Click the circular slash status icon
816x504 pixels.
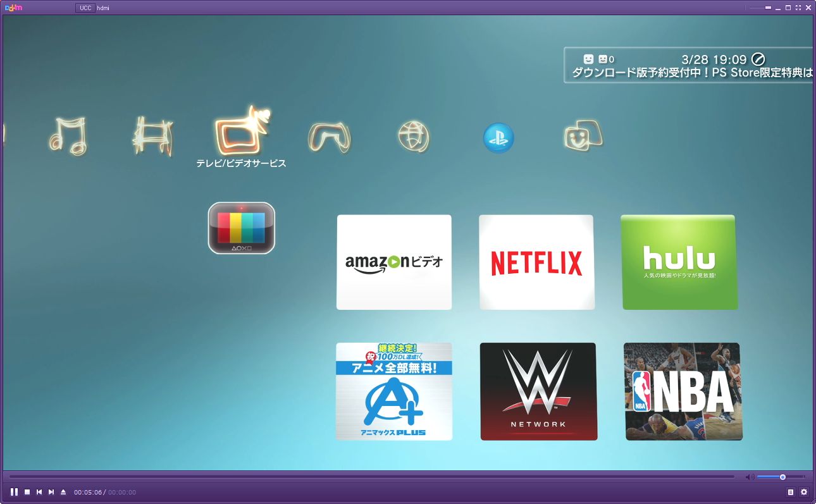(758, 59)
